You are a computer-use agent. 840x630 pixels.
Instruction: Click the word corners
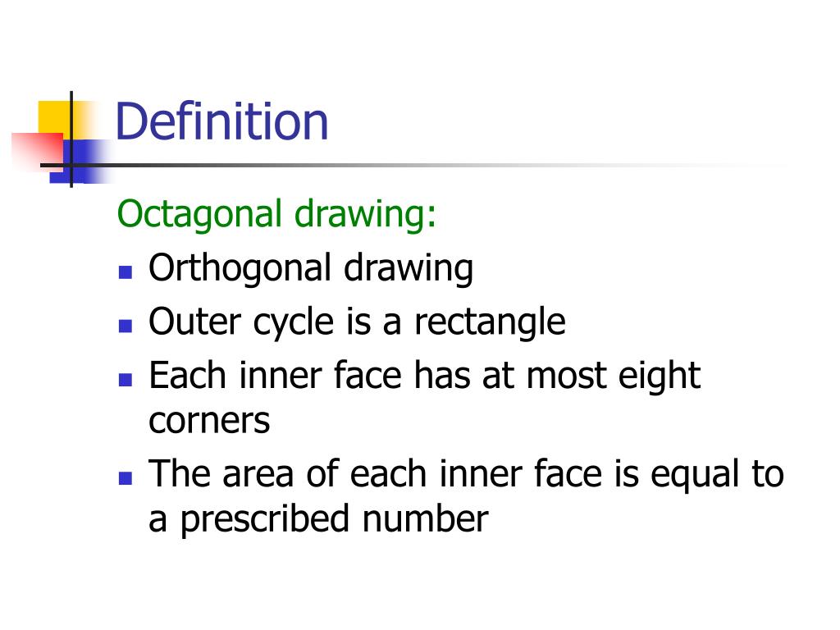point(209,421)
